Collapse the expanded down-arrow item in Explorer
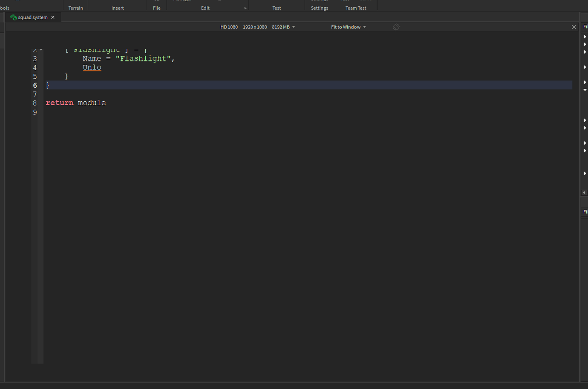 pyautogui.click(x=585, y=90)
